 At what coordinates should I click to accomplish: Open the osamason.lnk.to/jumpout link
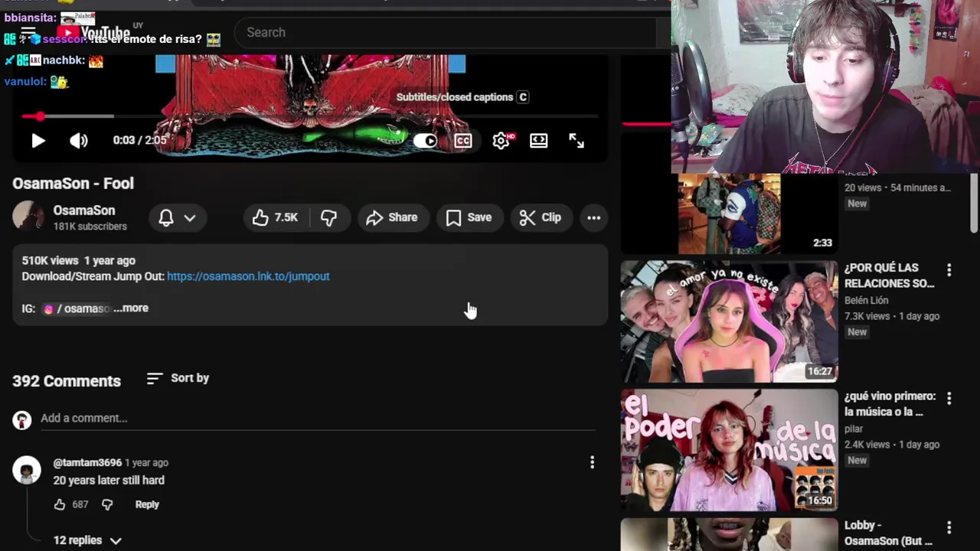pos(248,276)
